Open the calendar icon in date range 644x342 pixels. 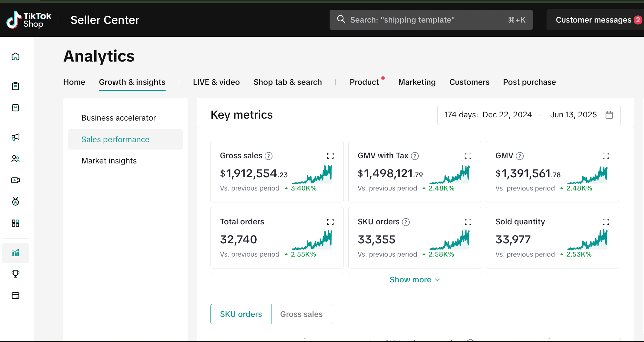pos(609,115)
